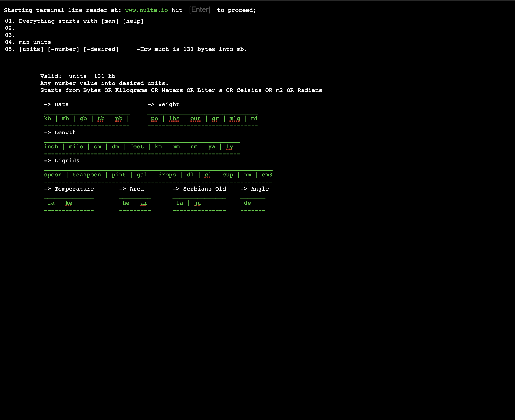The height and width of the screenshot is (420, 515).
Task: Click the 'fa' temperature unit
Action: click(x=51, y=203)
